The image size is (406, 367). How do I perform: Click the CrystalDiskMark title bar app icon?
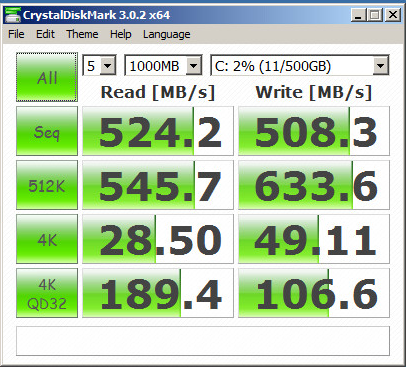pos(13,15)
